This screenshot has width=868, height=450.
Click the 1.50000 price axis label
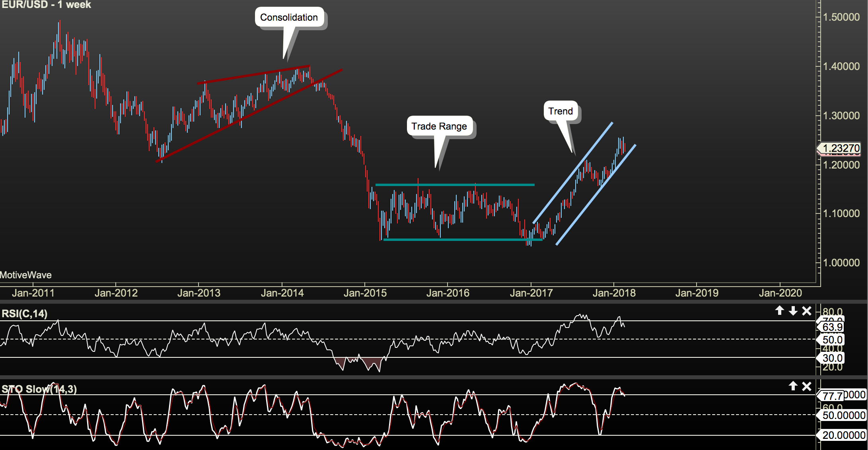841,17
